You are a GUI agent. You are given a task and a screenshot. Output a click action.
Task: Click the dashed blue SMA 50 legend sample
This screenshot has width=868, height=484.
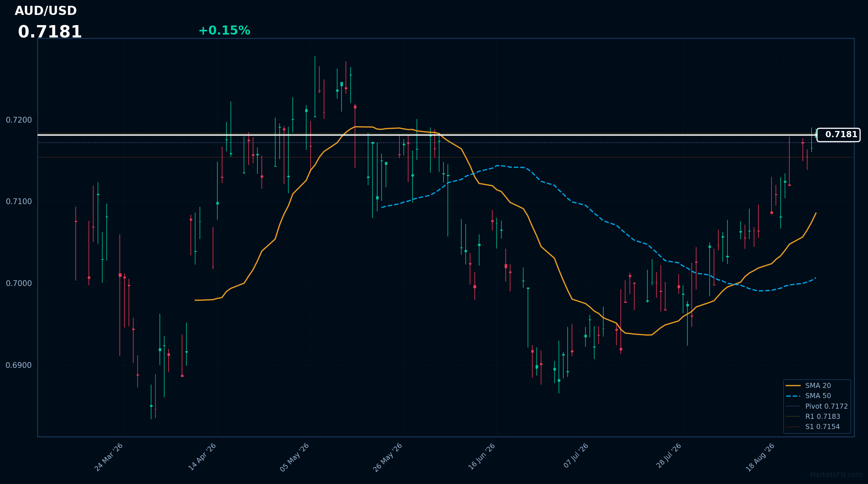tap(793, 396)
